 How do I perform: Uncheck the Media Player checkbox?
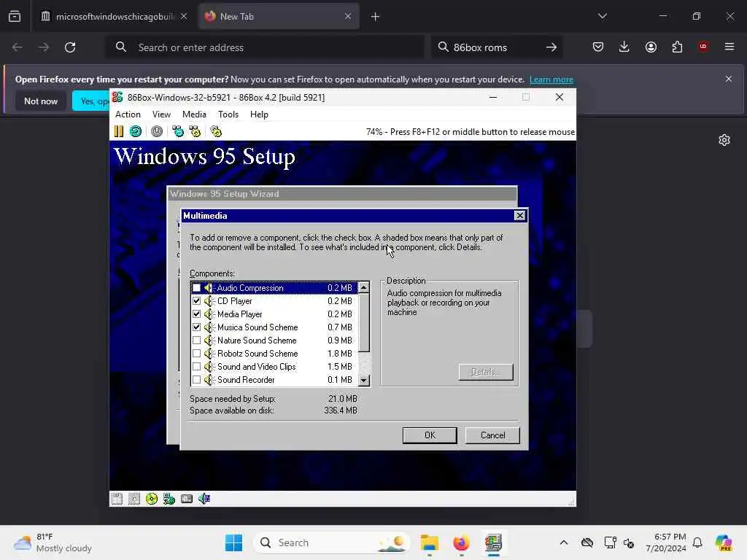(196, 314)
